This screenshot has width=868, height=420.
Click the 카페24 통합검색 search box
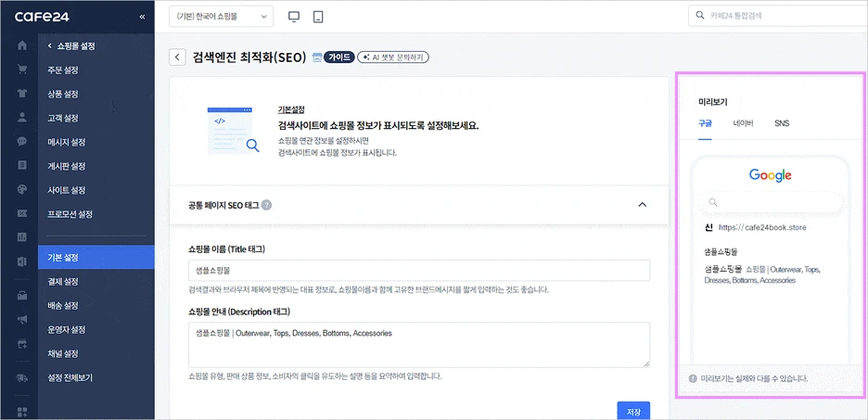pyautogui.click(x=778, y=16)
